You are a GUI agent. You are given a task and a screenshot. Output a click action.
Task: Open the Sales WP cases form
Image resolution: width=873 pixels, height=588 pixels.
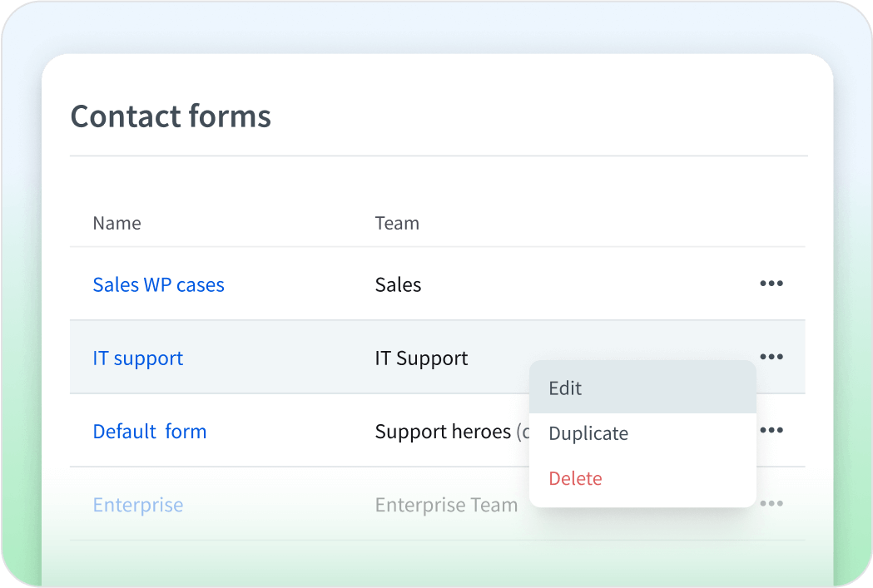158,284
